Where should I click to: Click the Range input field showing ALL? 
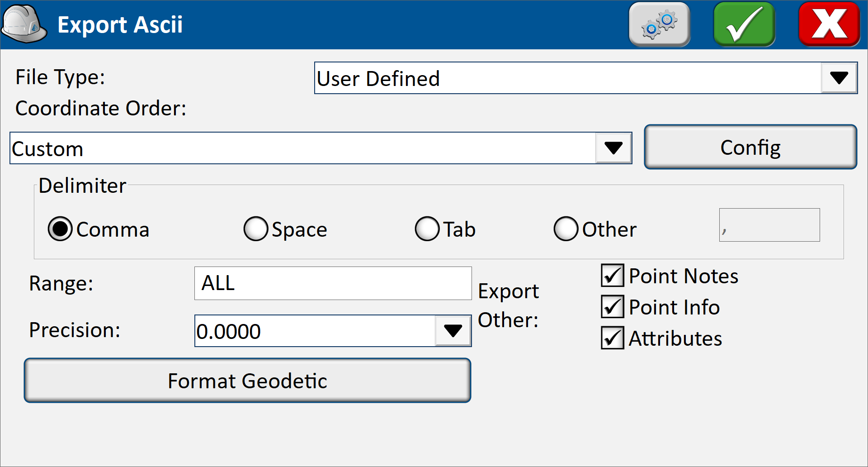point(333,283)
